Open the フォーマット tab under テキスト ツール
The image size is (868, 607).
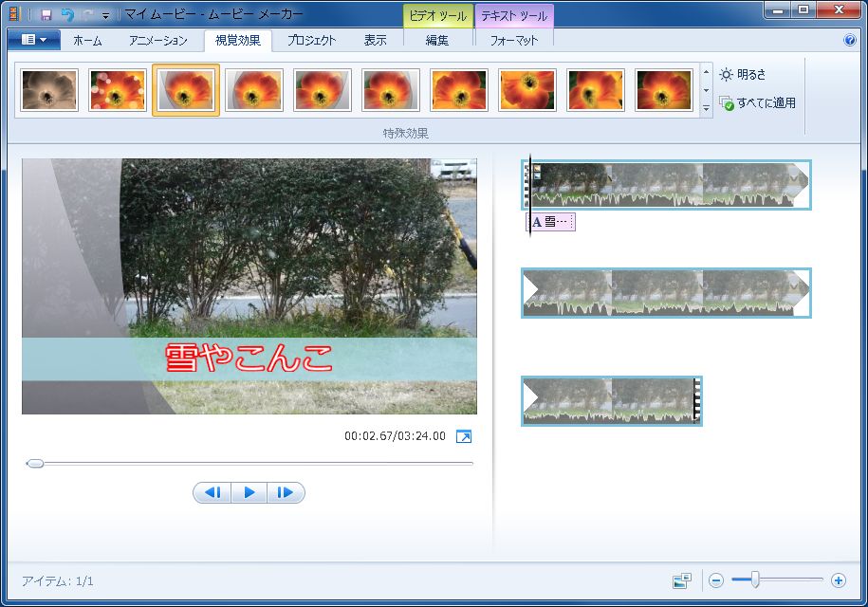(513, 41)
